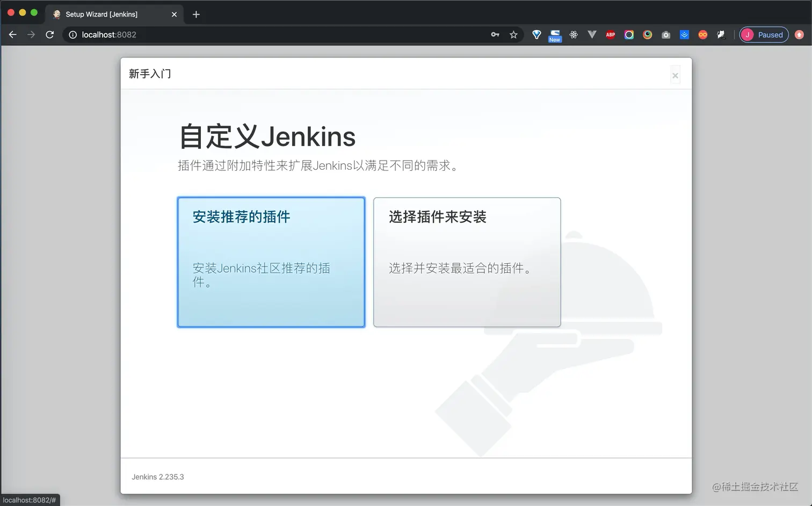Open the Vue devtools extension

(592, 35)
